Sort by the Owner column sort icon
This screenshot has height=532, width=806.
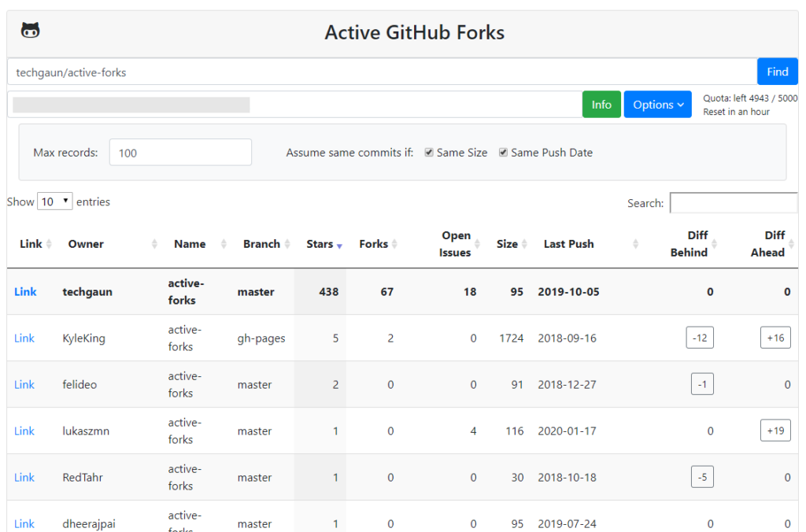tap(154, 244)
